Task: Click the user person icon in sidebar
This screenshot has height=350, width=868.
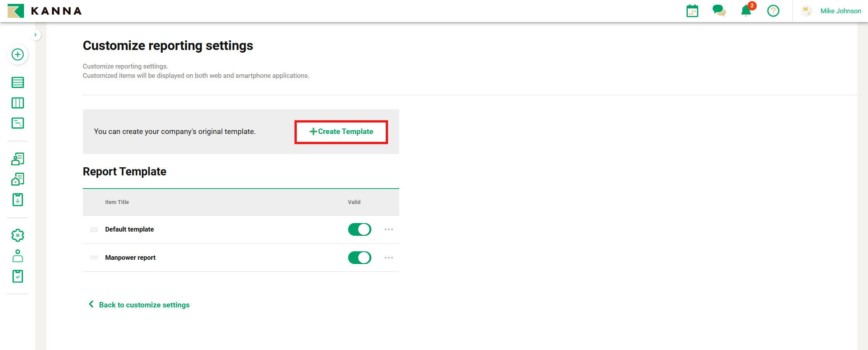Action: coord(17,256)
